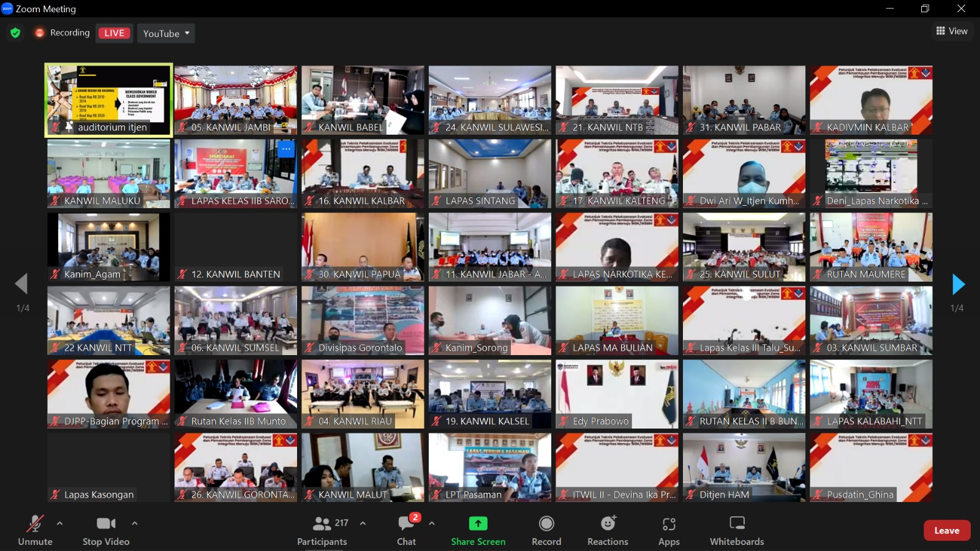Leave the meeting
Viewport: 980px width, 551px height.
click(946, 531)
